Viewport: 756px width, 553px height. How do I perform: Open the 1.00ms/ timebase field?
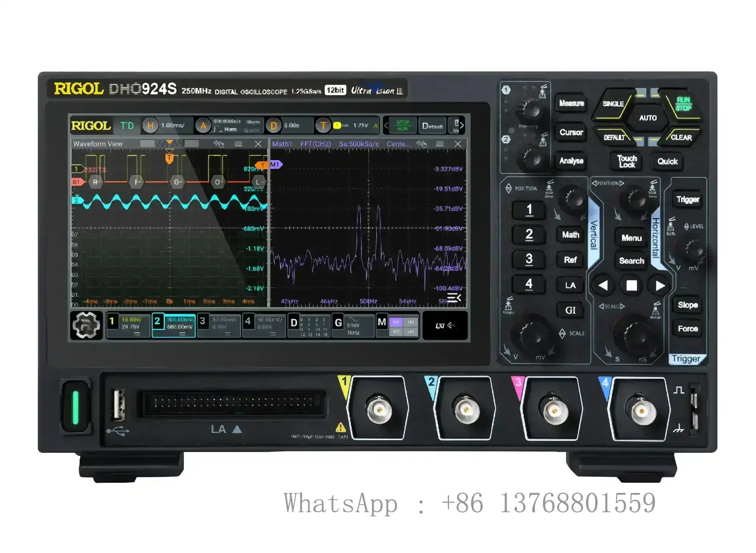point(173,125)
